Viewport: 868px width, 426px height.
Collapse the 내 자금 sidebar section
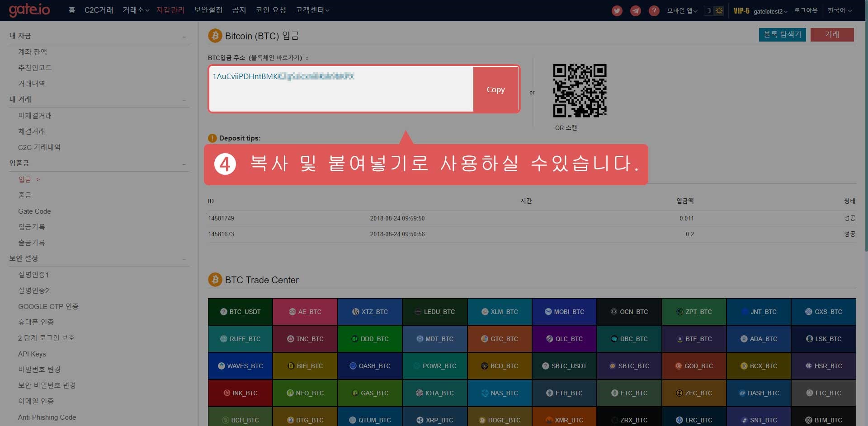[x=184, y=37]
